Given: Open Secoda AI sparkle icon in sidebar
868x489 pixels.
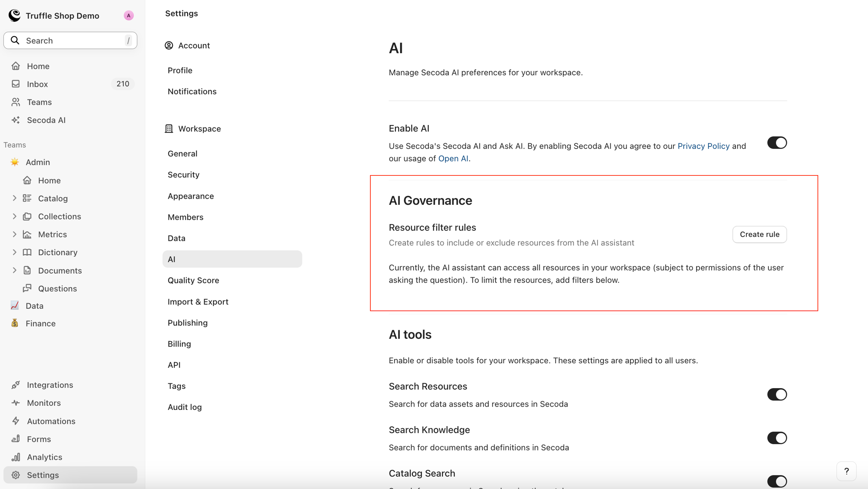Looking at the screenshot, I should tap(15, 120).
